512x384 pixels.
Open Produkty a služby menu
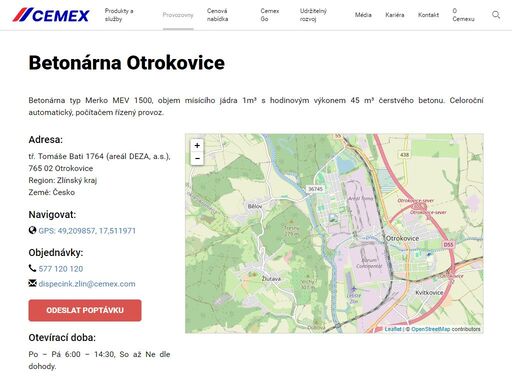119,15
